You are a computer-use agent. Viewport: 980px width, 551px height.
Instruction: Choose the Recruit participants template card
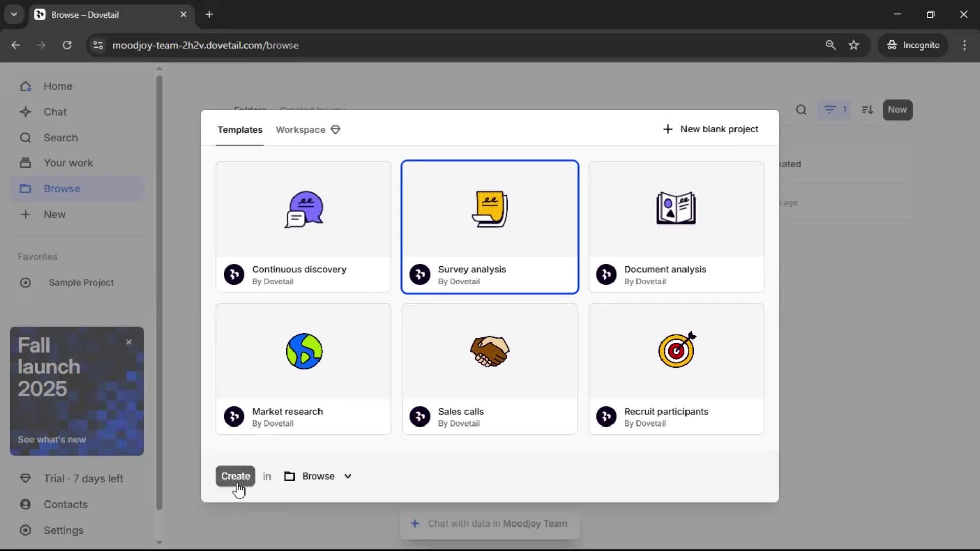[676, 368]
